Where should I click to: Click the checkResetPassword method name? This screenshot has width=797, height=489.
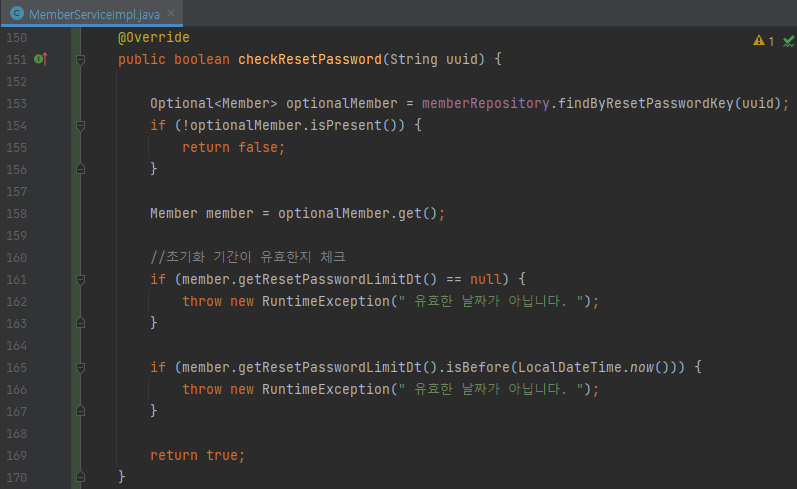[310, 59]
